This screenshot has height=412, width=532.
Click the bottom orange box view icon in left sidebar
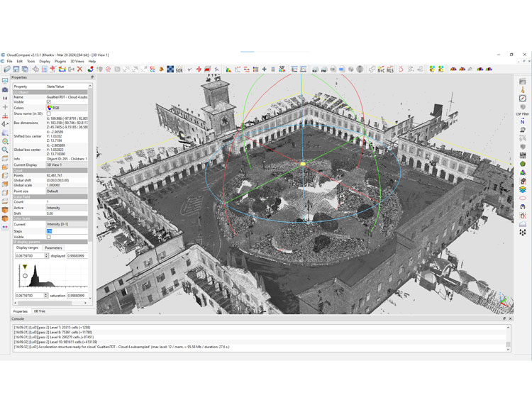point(5,218)
